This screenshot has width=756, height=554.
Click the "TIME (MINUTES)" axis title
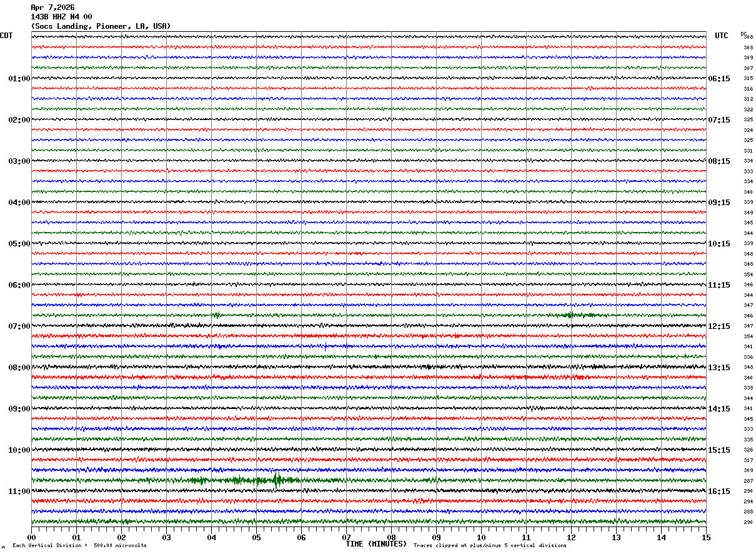376,544
